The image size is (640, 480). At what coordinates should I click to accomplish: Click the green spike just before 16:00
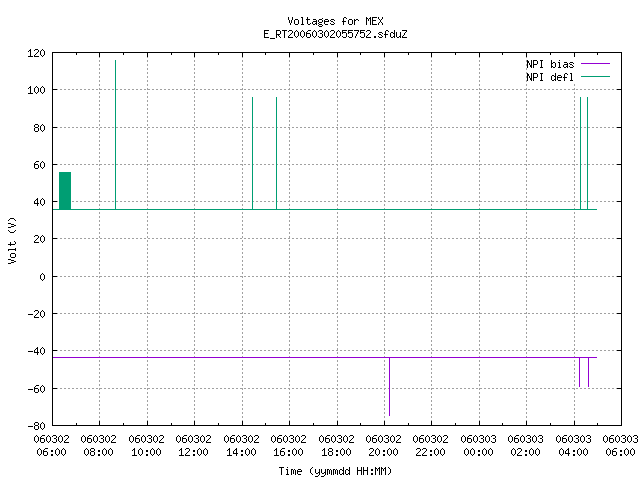[x=276, y=153]
